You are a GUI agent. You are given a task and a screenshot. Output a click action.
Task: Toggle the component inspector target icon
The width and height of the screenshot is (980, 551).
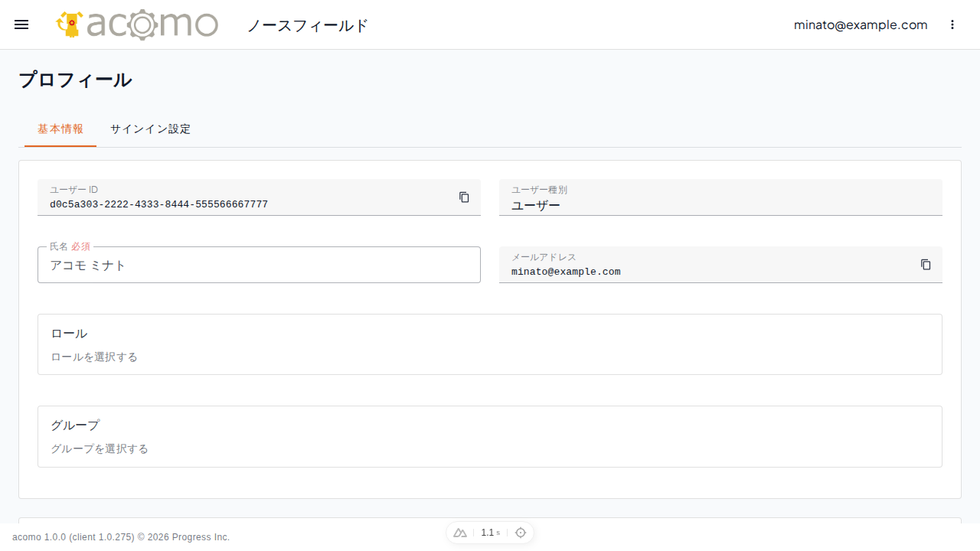point(521,533)
